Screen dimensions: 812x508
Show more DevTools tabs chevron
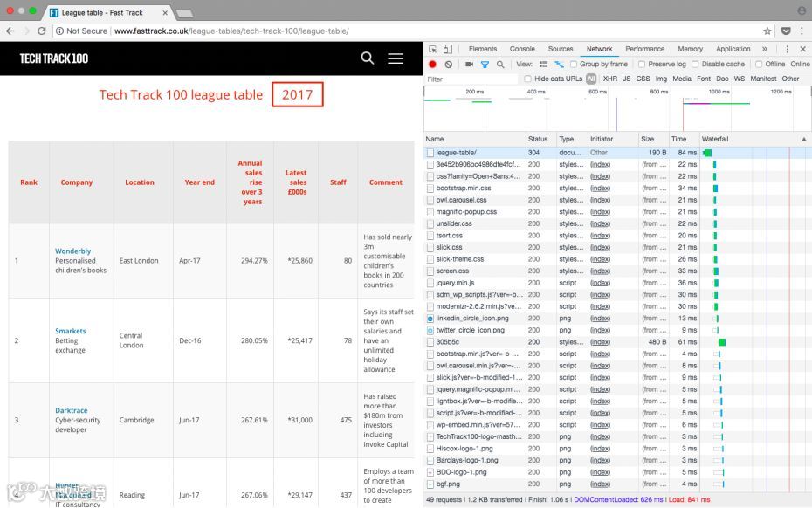coord(764,49)
